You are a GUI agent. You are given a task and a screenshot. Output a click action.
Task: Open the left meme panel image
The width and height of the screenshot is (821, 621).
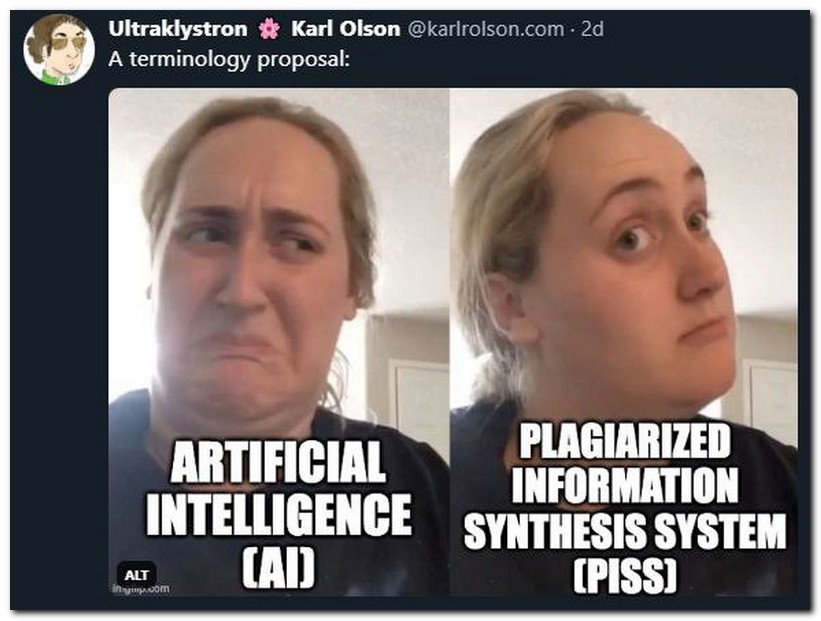(x=279, y=342)
